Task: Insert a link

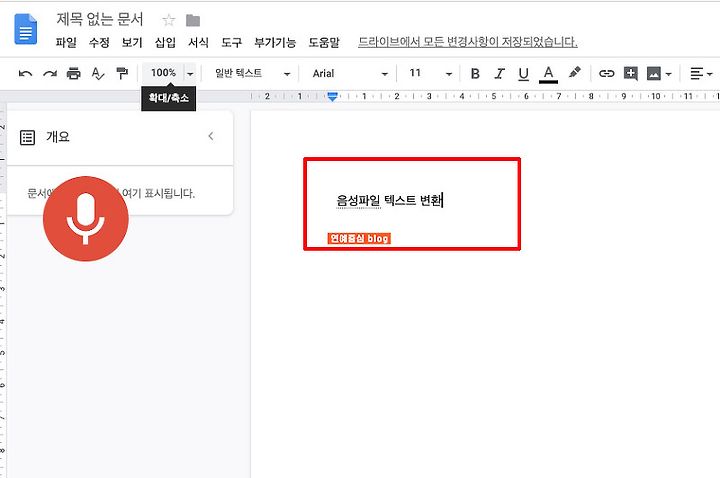Action: click(607, 73)
